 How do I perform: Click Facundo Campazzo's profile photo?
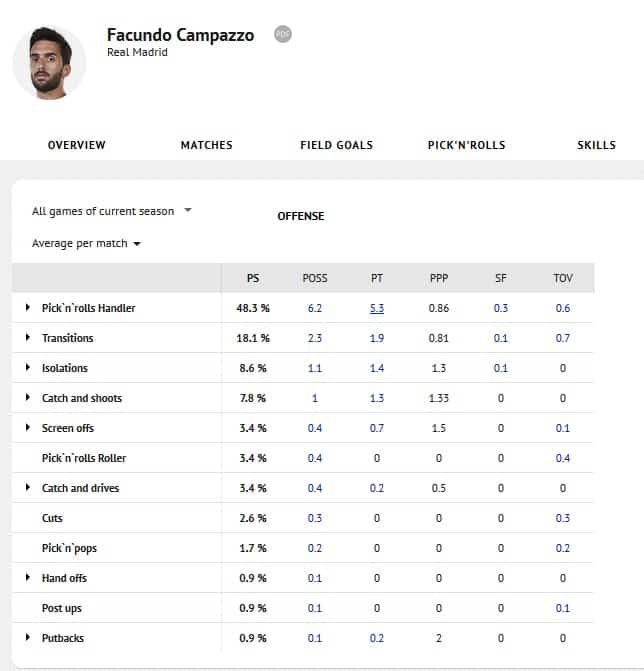[x=50, y=63]
